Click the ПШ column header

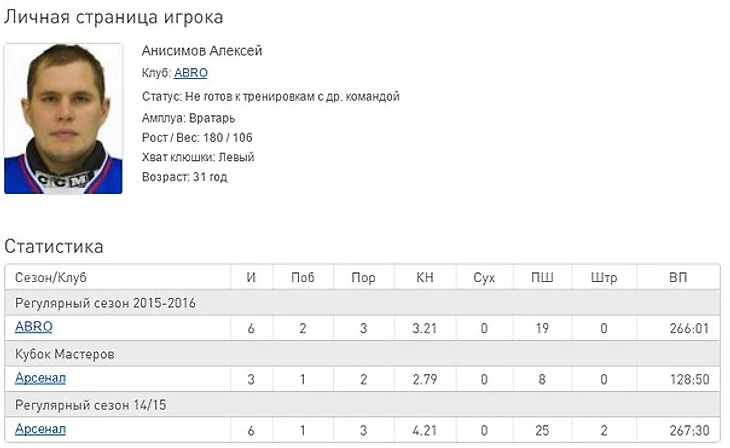click(x=541, y=277)
